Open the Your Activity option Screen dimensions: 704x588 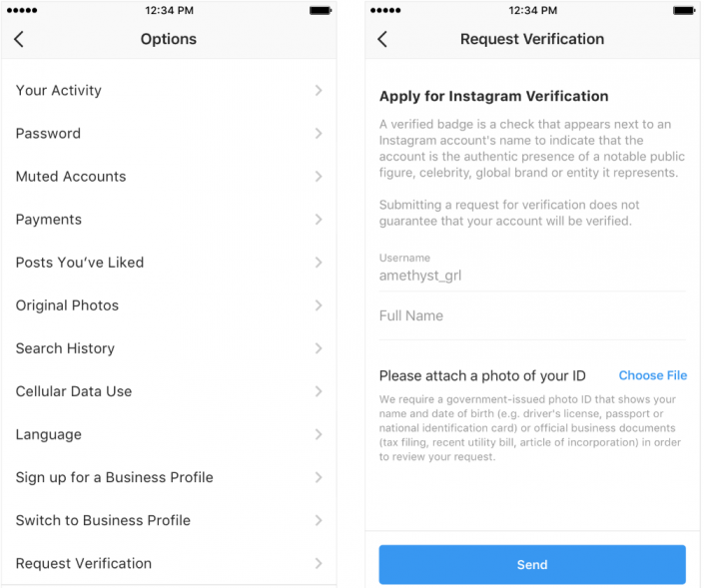(59, 90)
